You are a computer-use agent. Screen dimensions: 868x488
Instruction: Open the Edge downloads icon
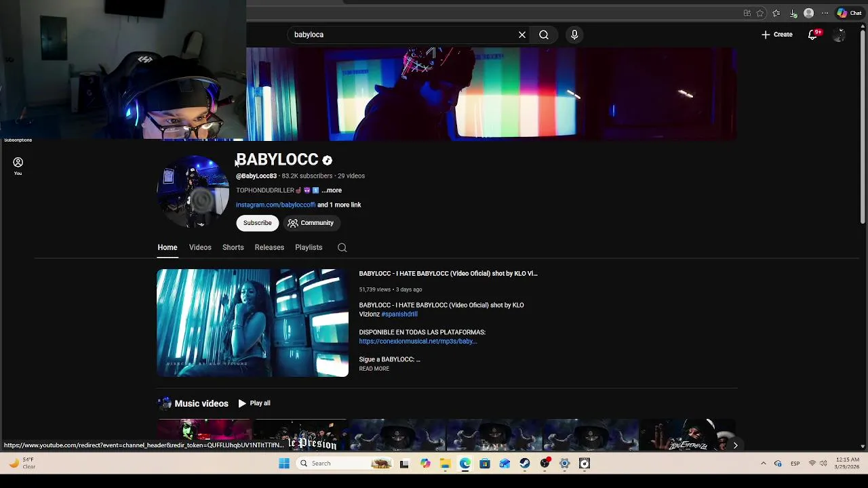(x=793, y=13)
